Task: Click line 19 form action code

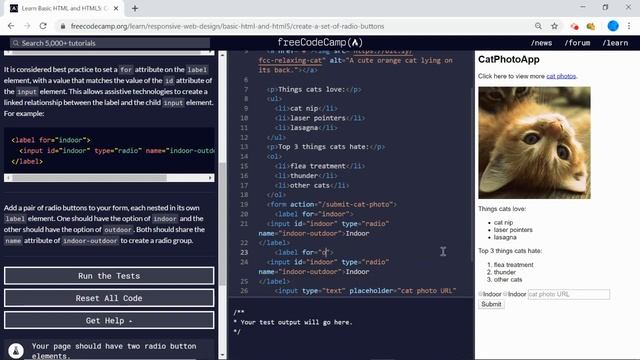Action: pyautogui.click(x=331, y=204)
